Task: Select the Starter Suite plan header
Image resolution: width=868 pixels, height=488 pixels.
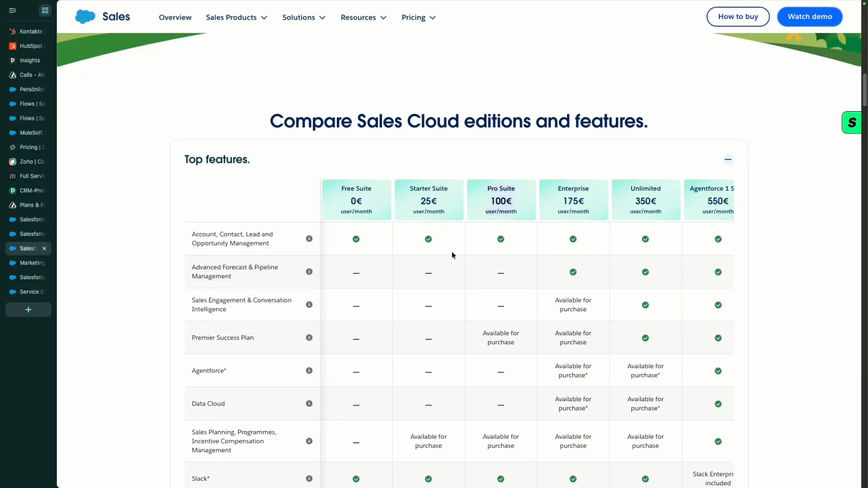Action: pyautogui.click(x=429, y=200)
